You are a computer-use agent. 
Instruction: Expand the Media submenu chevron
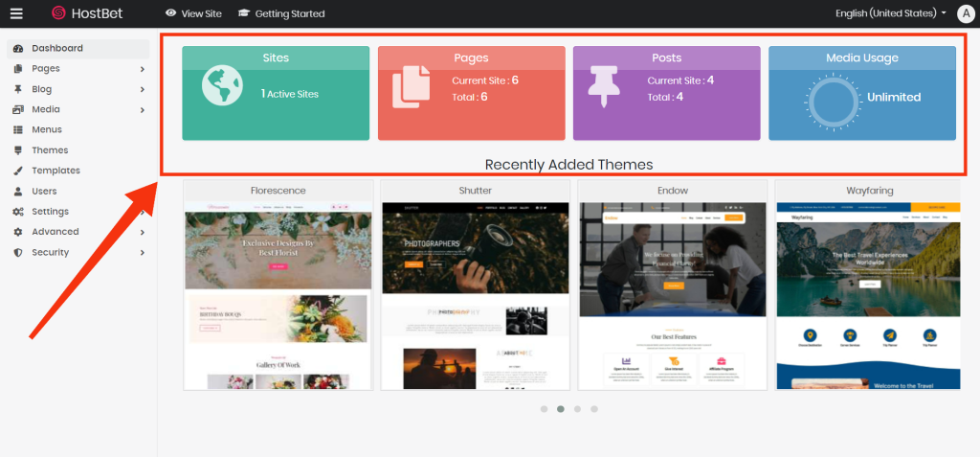click(143, 109)
